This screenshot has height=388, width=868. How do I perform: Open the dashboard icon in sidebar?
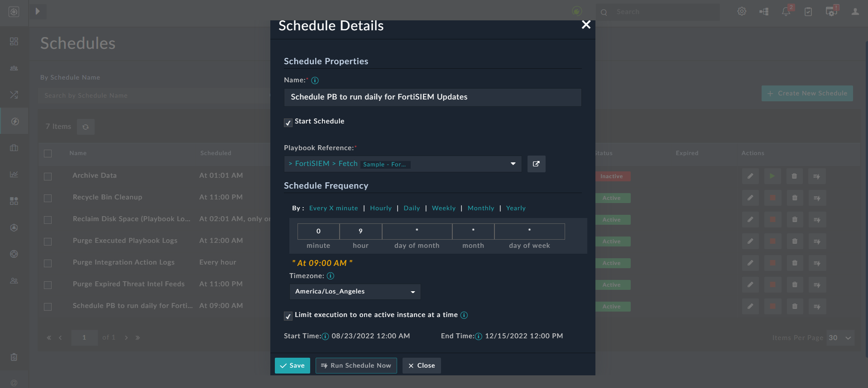[14, 41]
